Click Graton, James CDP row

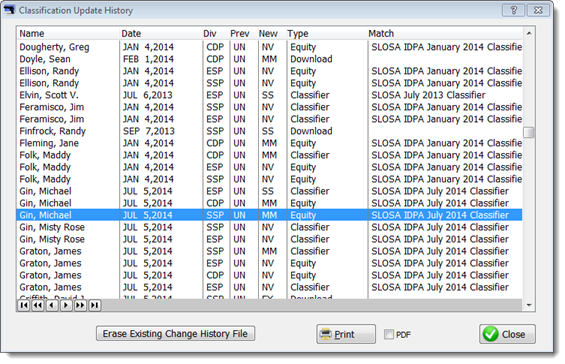pos(270,275)
